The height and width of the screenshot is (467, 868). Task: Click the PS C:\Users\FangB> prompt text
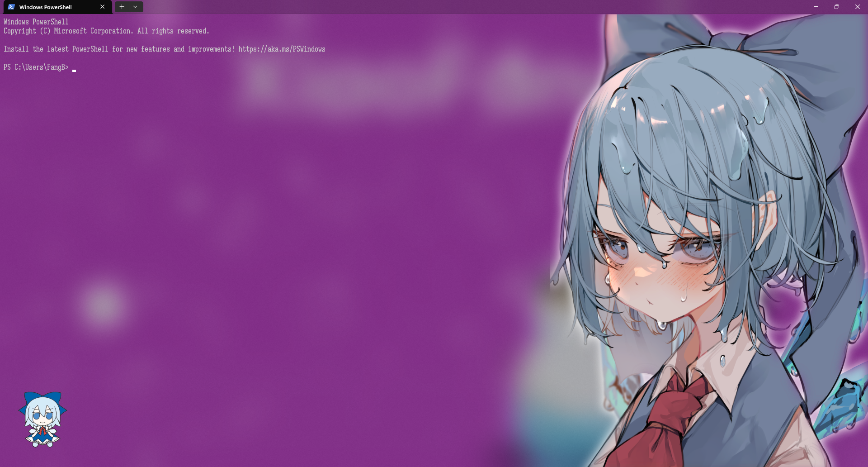(36, 67)
